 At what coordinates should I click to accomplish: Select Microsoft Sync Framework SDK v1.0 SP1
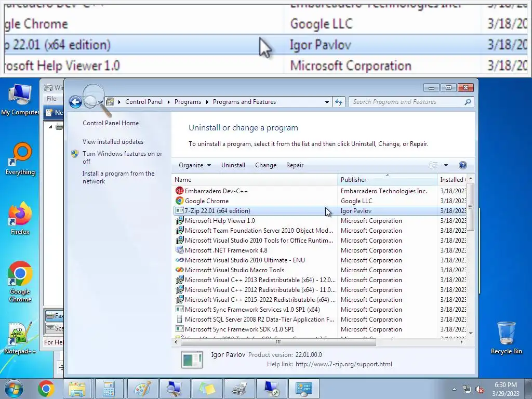point(240,329)
